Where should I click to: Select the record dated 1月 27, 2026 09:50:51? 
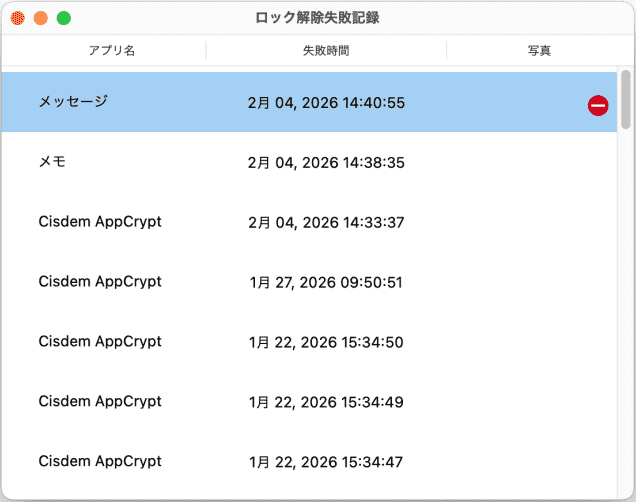tap(326, 282)
